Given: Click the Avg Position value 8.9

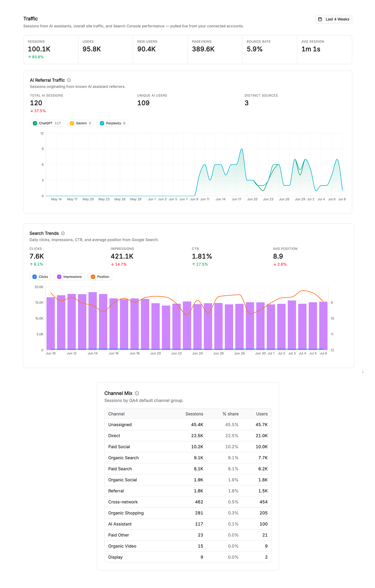Looking at the screenshot, I should pyautogui.click(x=278, y=256).
